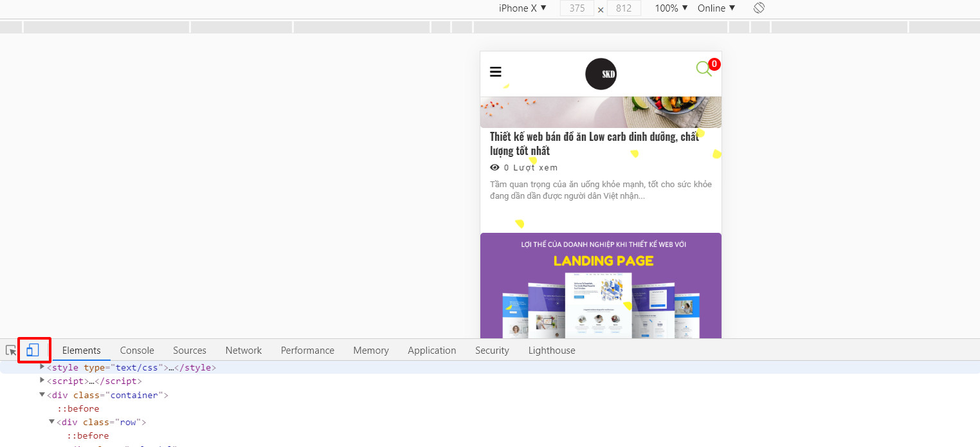Select the first ::before pseudo-element under container
Viewport: 980px width, 447px height.
point(78,408)
